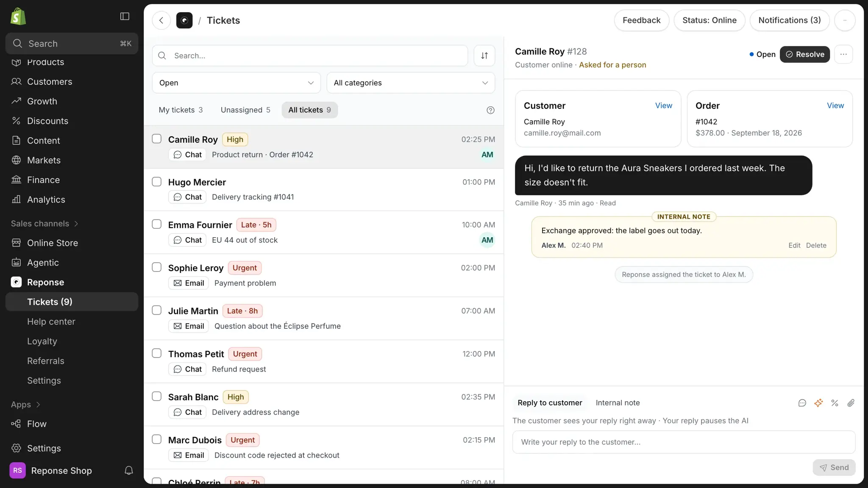Select Hugo Mercier ticket checkbox

(157, 182)
